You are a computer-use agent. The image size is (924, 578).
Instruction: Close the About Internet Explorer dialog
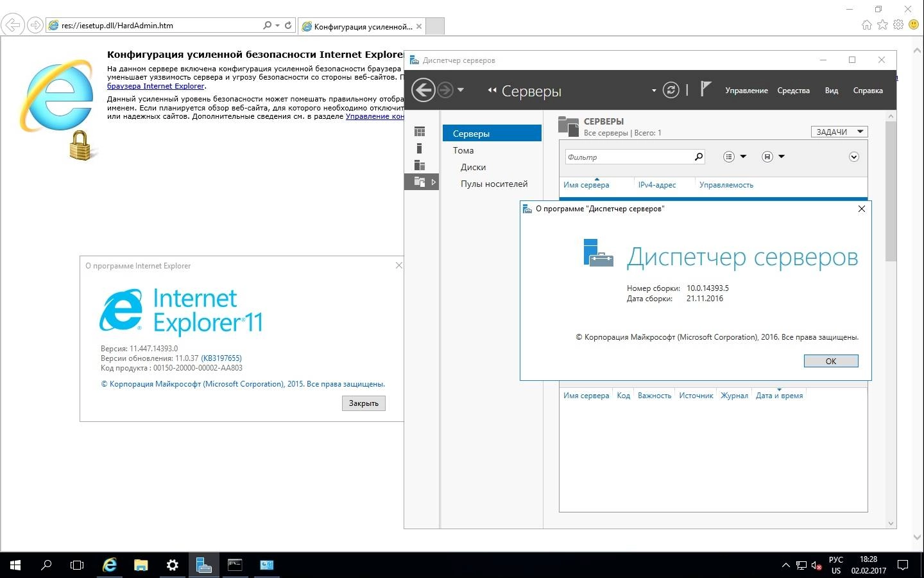(x=398, y=265)
